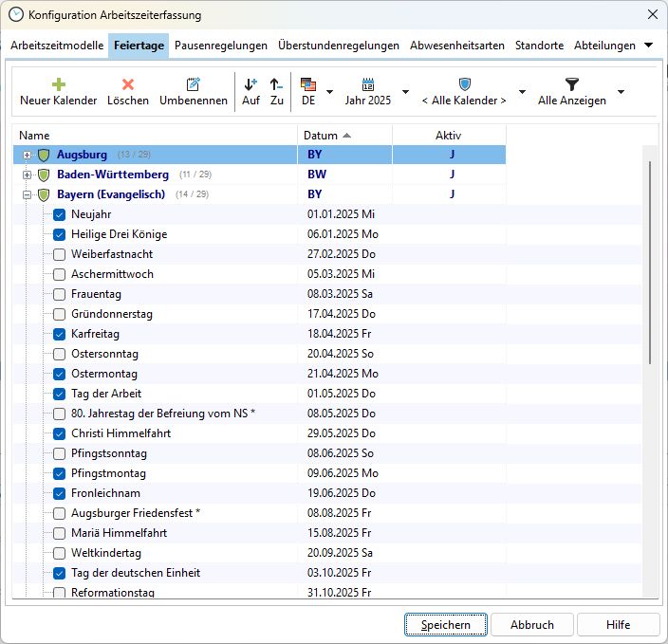Viewport: 668px width, 644px height.
Task: Collapse the Bayern (Evangelisch) tree node
Action: pos(28,194)
